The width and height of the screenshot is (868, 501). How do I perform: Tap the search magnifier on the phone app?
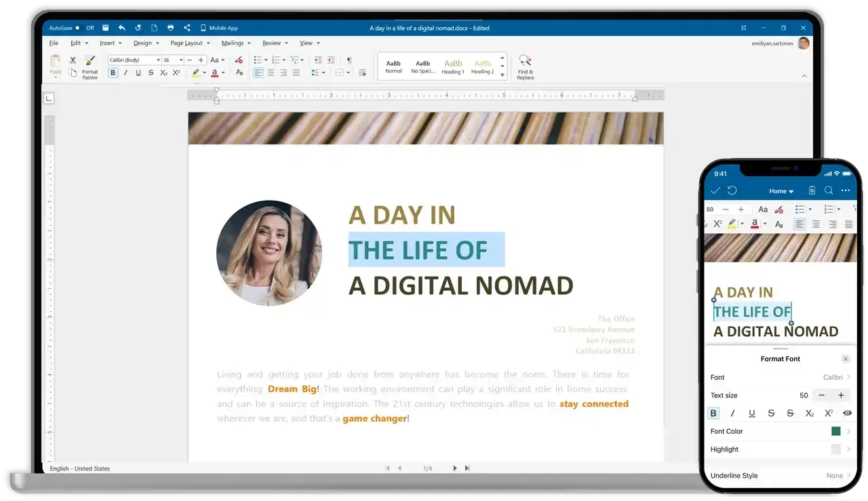pyautogui.click(x=829, y=191)
